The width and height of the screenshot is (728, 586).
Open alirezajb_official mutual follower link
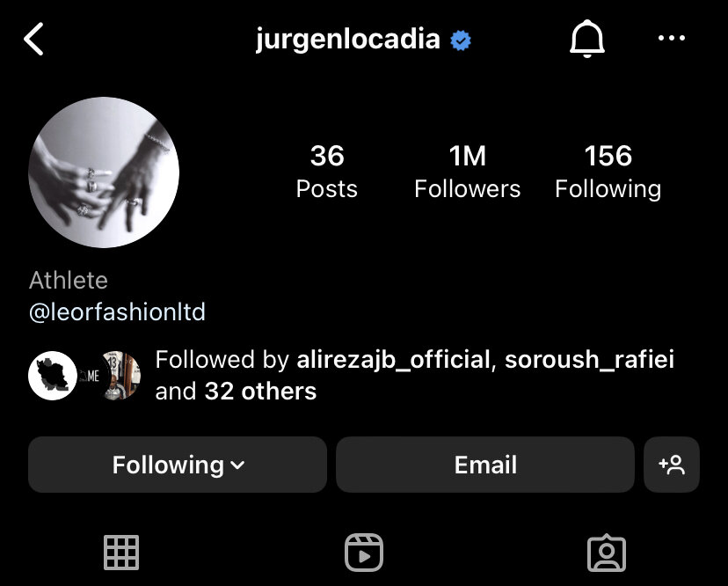393,359
